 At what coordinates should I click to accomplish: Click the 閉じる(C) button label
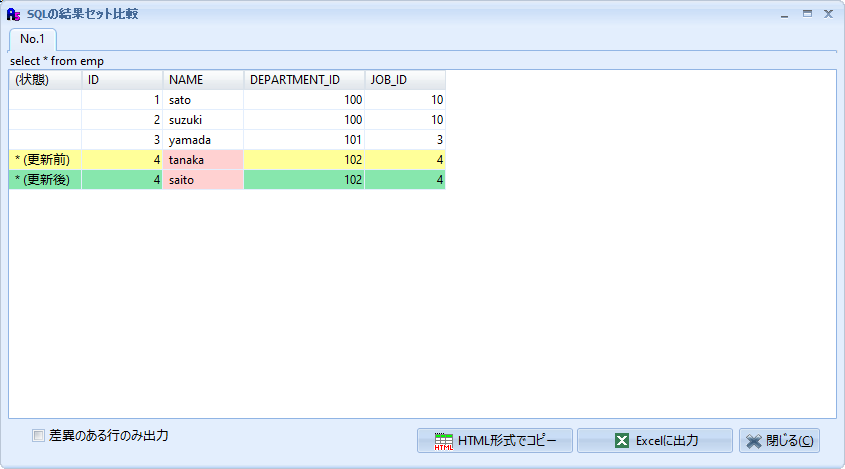pyautogui.click(x=790, y=441)
